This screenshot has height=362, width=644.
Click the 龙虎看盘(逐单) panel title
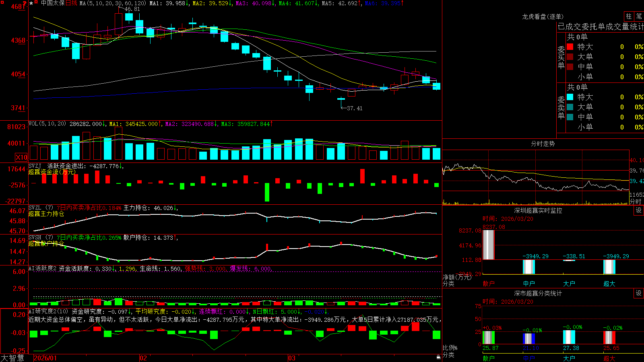click(x=543, y=16)
